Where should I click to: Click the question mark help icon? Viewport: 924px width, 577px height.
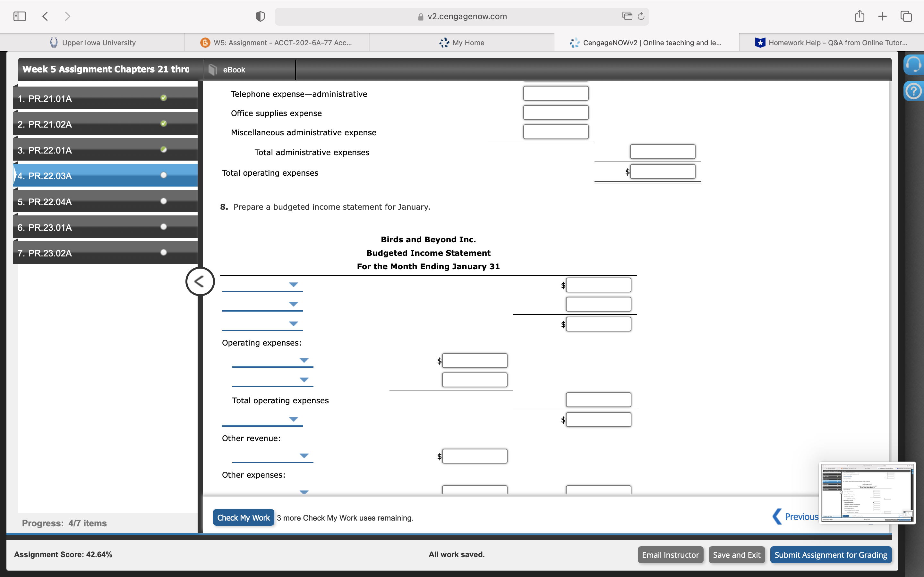pyautogui.click(x=914, y=91)
